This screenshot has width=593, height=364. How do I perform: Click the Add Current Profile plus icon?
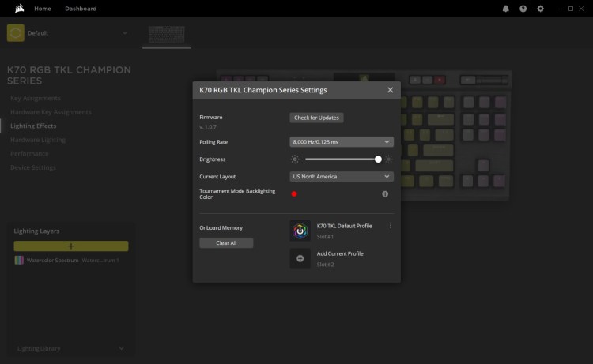click(x=300, y=258)
